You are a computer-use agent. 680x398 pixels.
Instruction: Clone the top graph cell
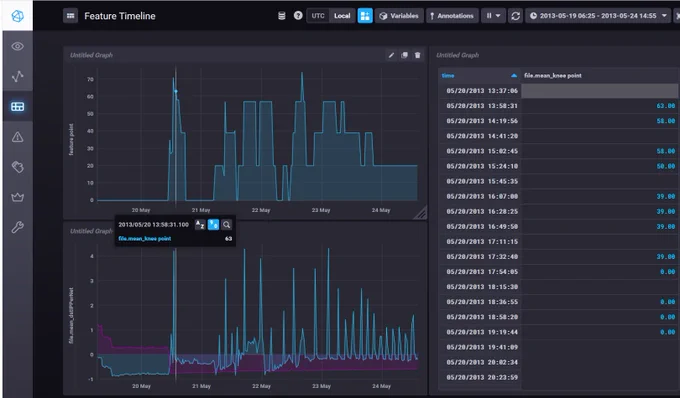404,55
